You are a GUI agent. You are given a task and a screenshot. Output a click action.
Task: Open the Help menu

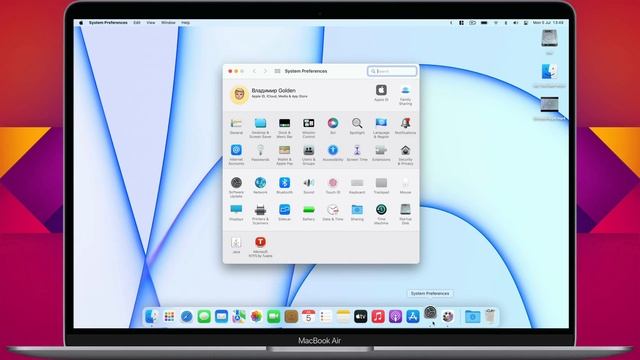pos(185,23)
